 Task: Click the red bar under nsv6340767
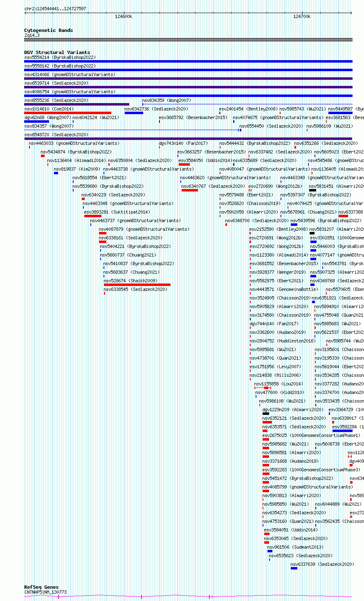190,190
